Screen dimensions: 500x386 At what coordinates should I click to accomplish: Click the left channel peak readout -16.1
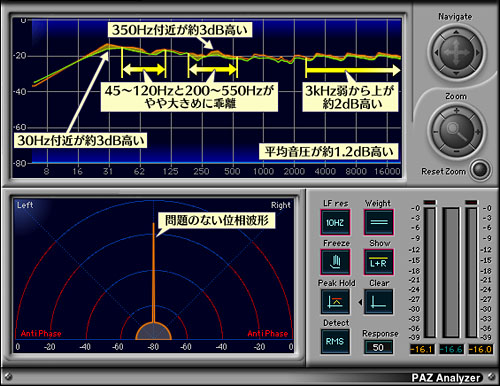tap(422, 349)
